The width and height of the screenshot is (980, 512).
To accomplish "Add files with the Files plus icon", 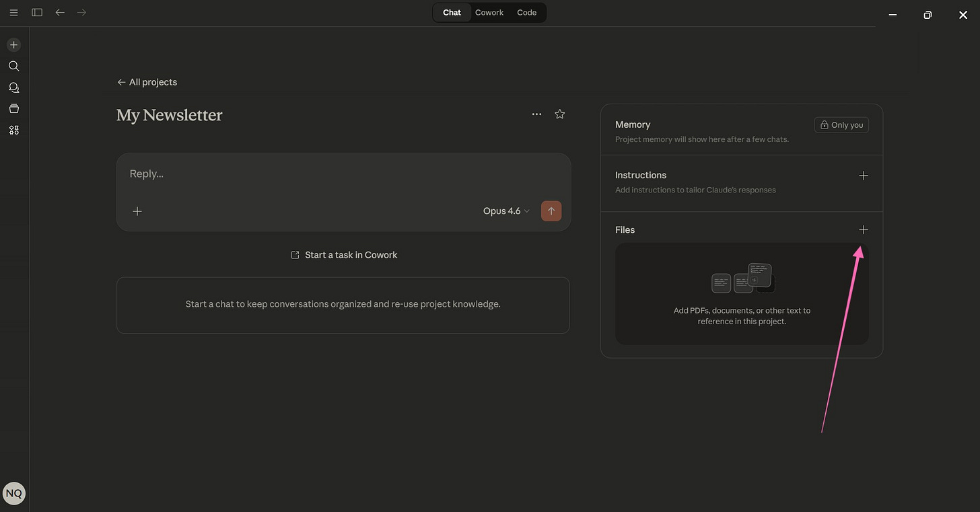I will pyautogui.click(x=864, y=230).
